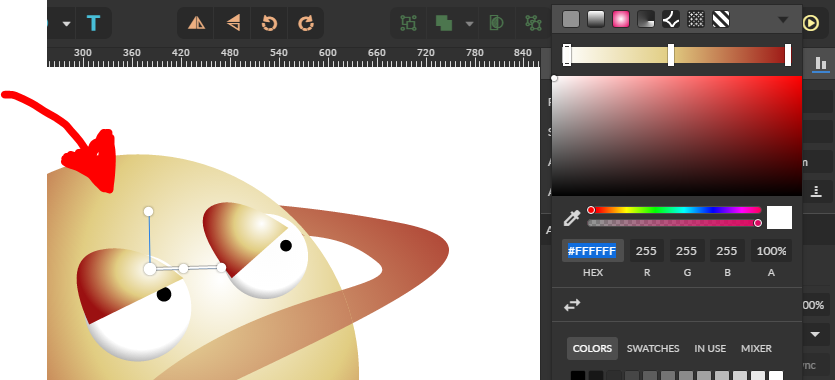Select the middle gradient stop handle
The width and height of the screenshot is (835, 380).
pos(671,55)
